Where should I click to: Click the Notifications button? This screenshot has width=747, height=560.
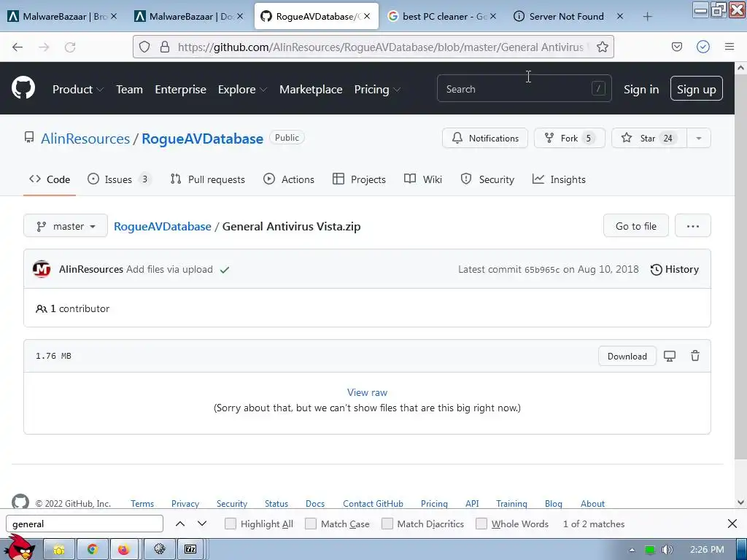pos(485,138)
